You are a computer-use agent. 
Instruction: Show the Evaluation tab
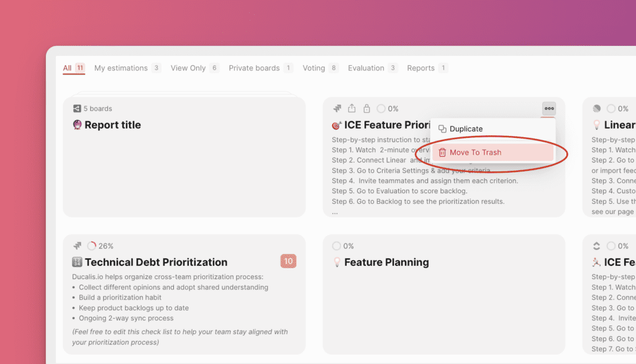pos(366,68)
